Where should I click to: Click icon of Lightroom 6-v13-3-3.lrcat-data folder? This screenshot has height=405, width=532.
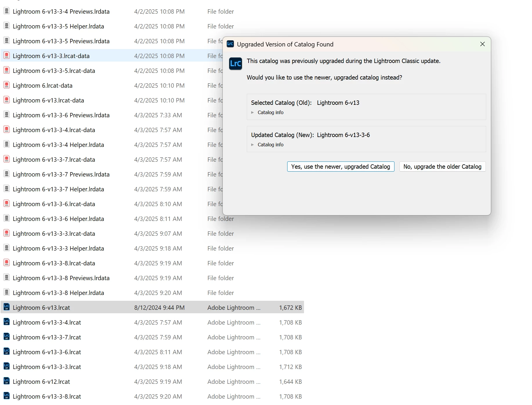point(7,233)
